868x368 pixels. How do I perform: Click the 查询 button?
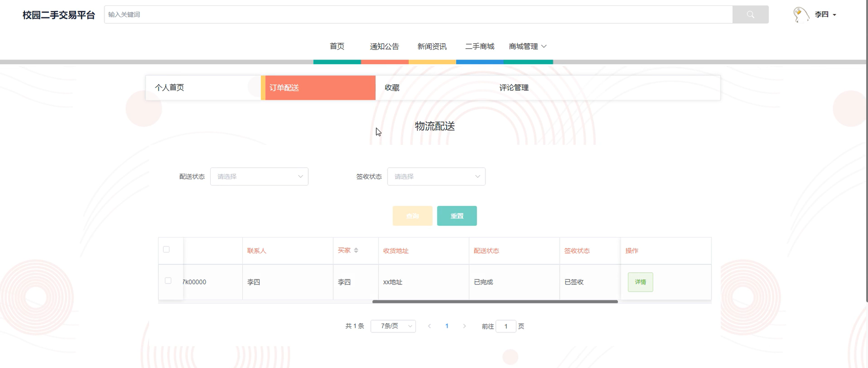pos(412,216)
